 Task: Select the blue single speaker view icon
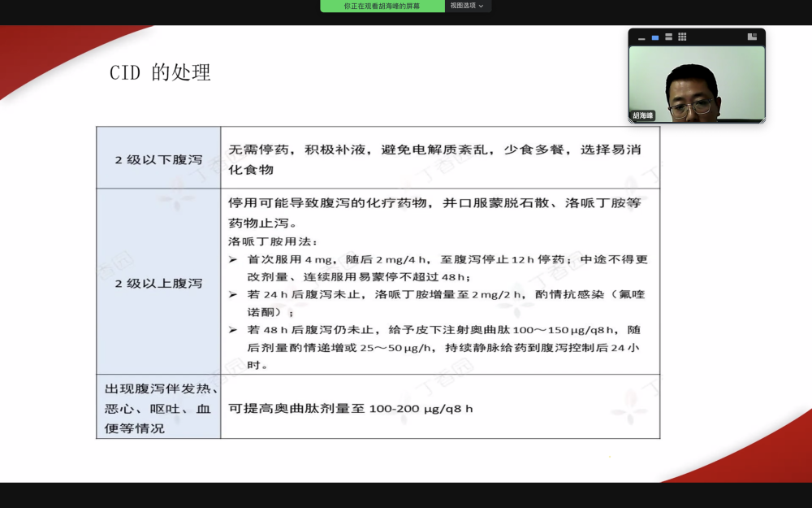[655, 37]
